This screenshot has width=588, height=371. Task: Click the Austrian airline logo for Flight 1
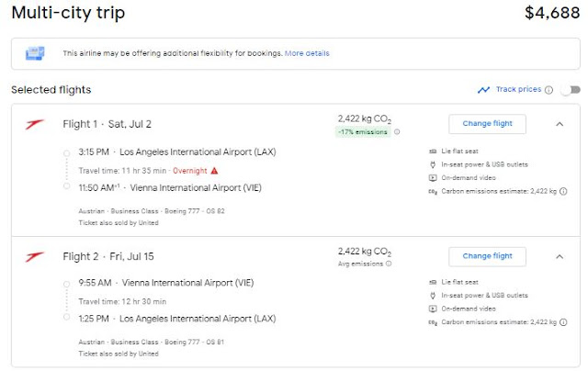35,124
